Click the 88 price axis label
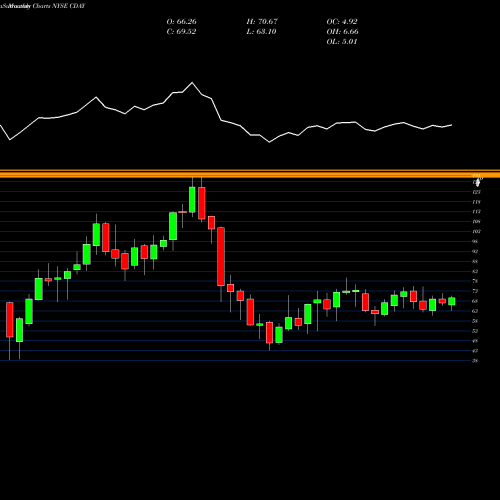 (475, 261)
